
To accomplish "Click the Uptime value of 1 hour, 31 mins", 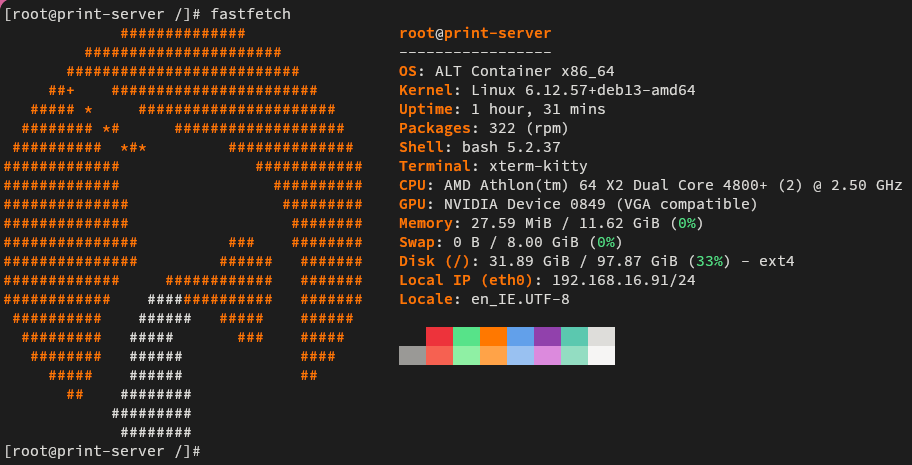I will click(x=538, y=110).
